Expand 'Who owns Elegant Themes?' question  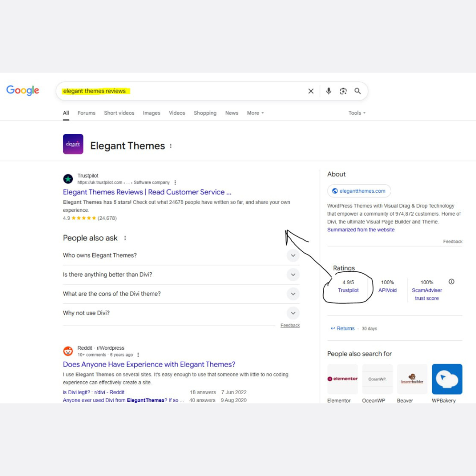pos(181,255)
